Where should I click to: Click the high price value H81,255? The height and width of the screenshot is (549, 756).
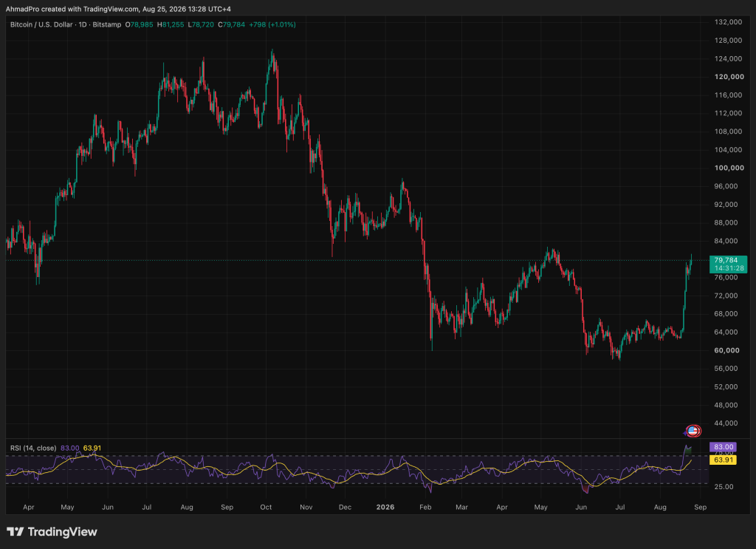point(171,24)
